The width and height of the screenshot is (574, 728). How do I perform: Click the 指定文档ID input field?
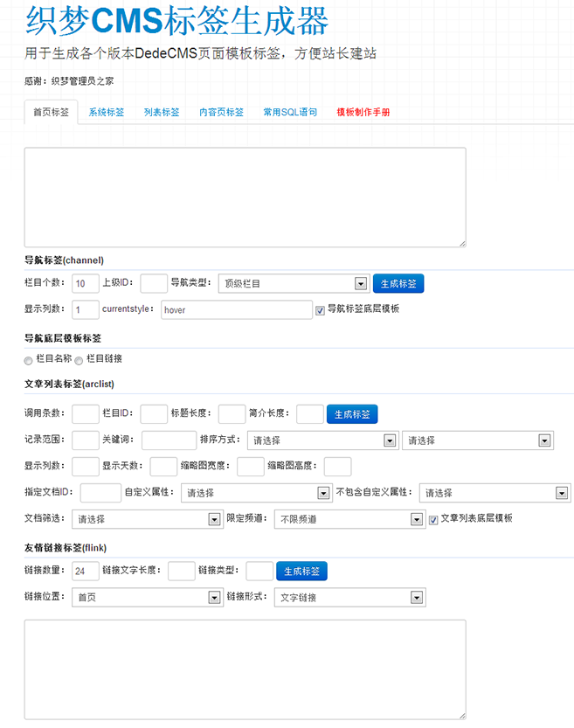(x=100, y=493)
